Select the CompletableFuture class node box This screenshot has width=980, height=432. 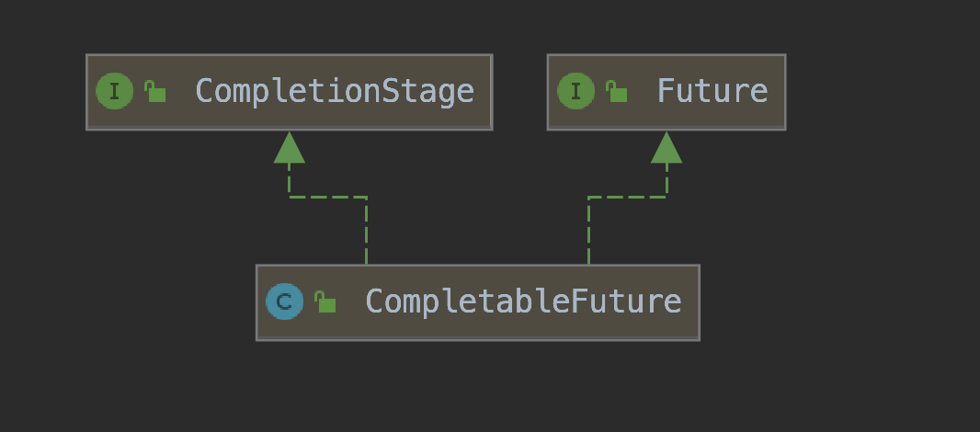pyautogui.click(x=477, y=328)
